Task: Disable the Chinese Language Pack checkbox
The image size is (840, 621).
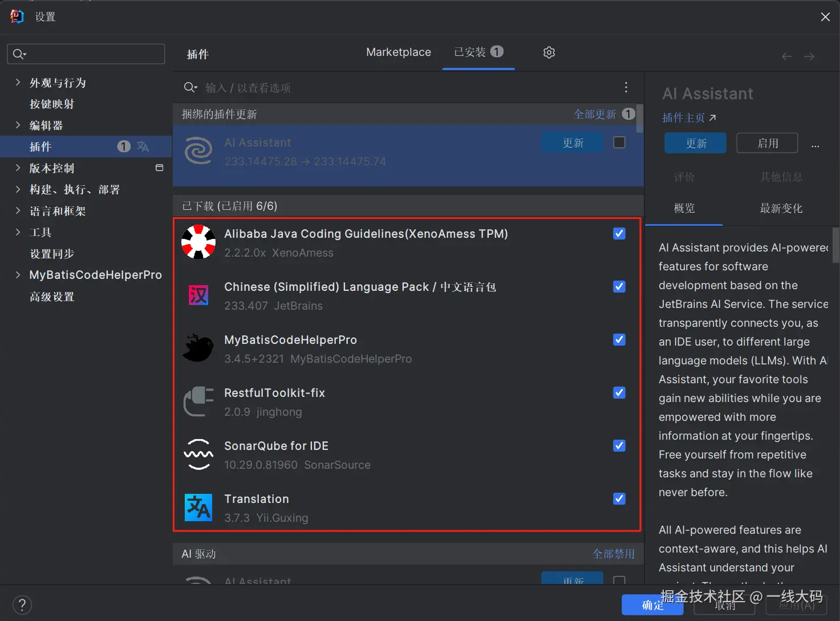Action: 619,287
